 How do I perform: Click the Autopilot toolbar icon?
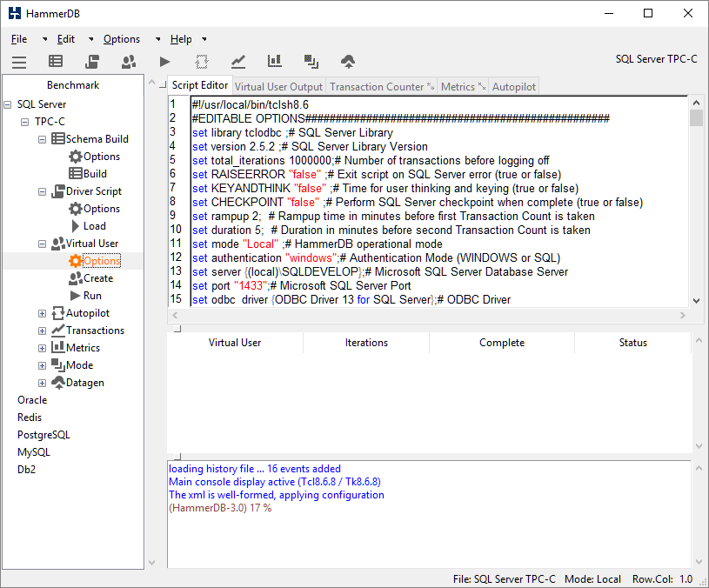pos(202,62)
